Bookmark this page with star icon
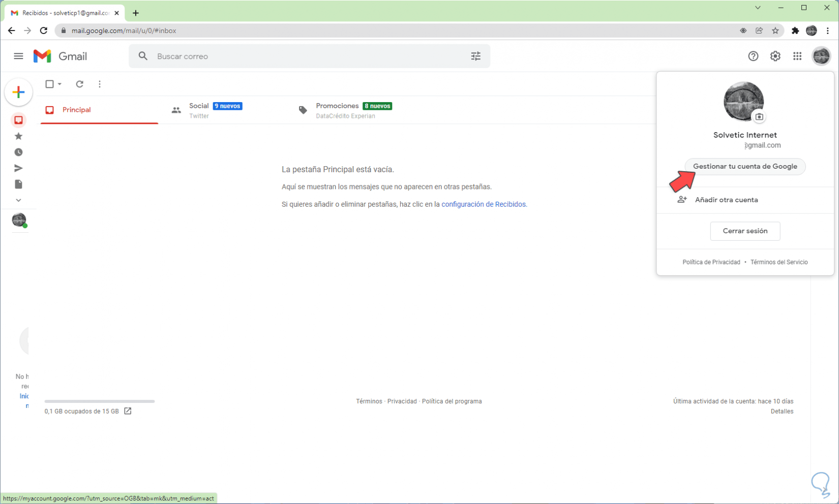The image size is (839, 504). [775, 30]
